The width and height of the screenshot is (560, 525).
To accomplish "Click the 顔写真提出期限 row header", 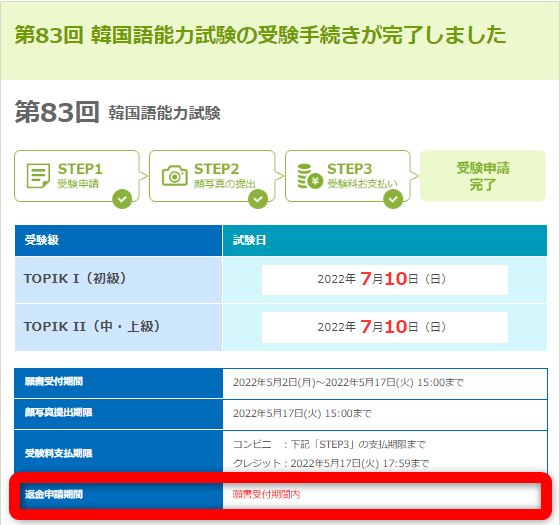I will pos(118,414).
